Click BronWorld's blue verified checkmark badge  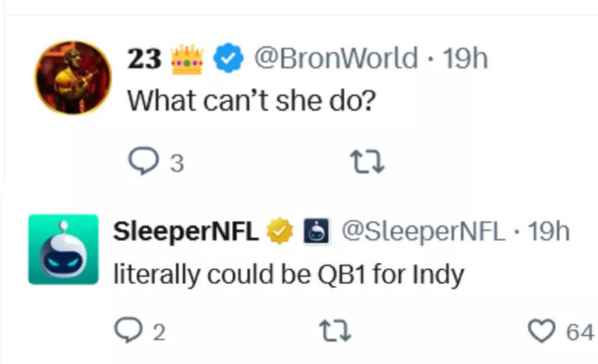pos(229,59)
